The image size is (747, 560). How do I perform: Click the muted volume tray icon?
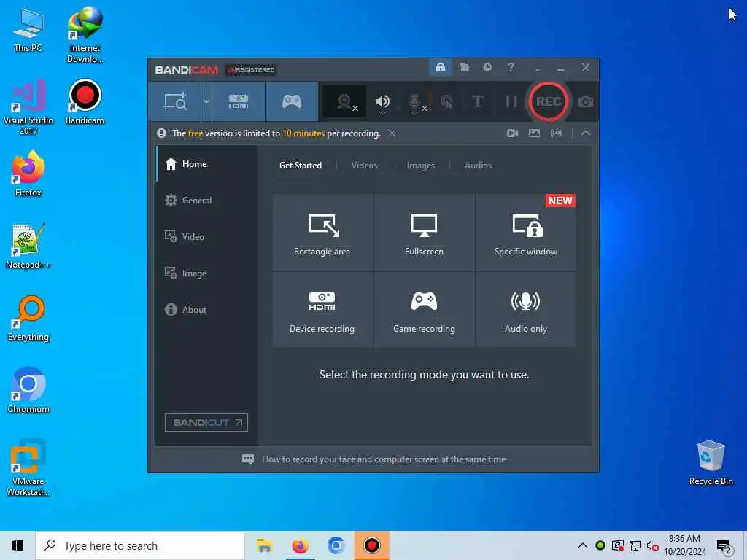point(653,545)
